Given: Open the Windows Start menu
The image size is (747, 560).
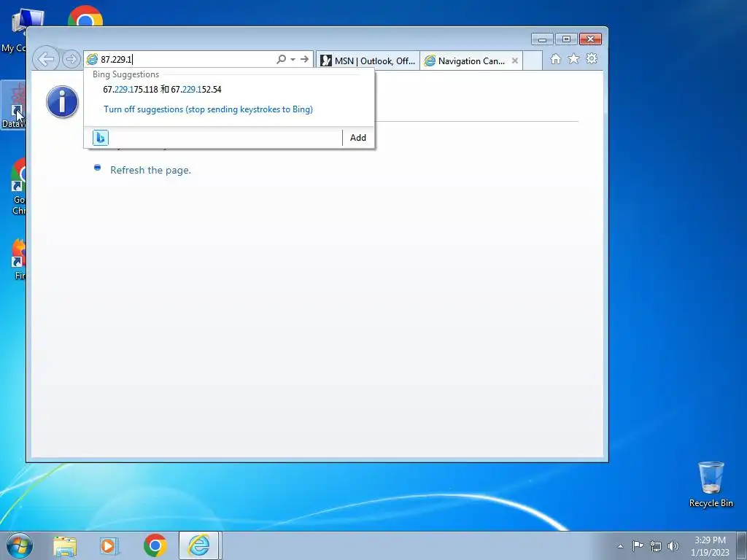Looking at the screenshot, I should (x=20, y=545).
